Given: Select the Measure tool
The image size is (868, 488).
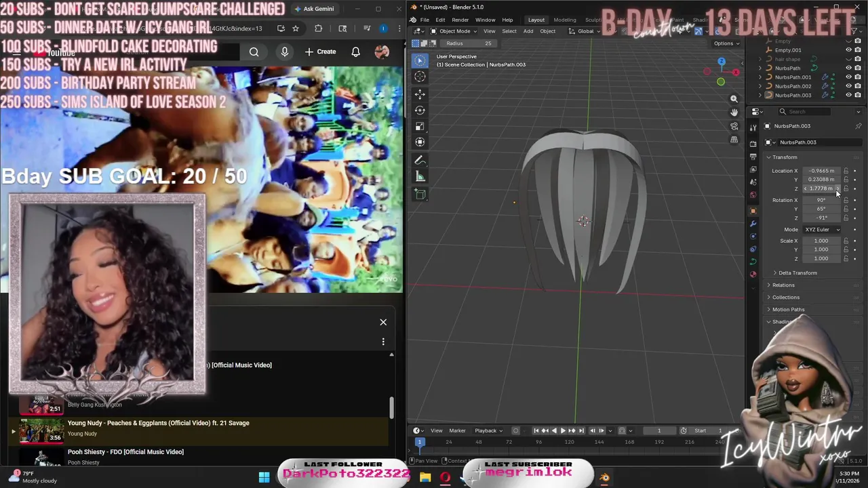Looking at the screenshot, I should (x=420, y=177).
